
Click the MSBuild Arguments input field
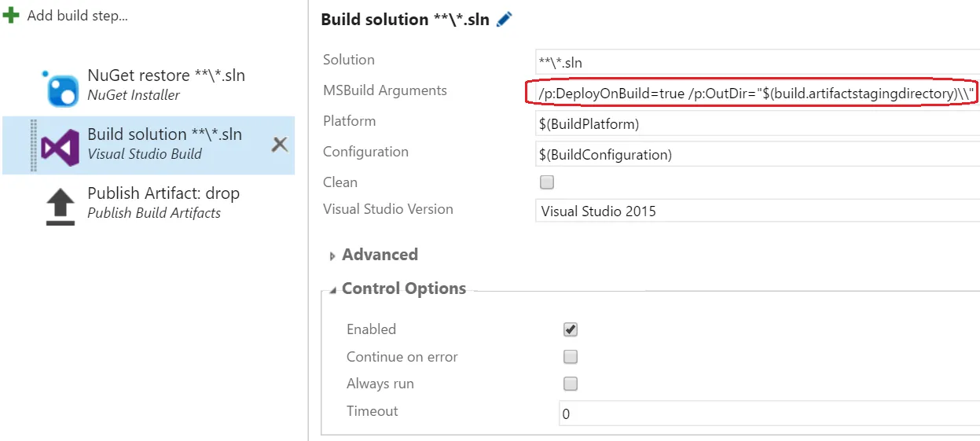click(x=753, y=94)
